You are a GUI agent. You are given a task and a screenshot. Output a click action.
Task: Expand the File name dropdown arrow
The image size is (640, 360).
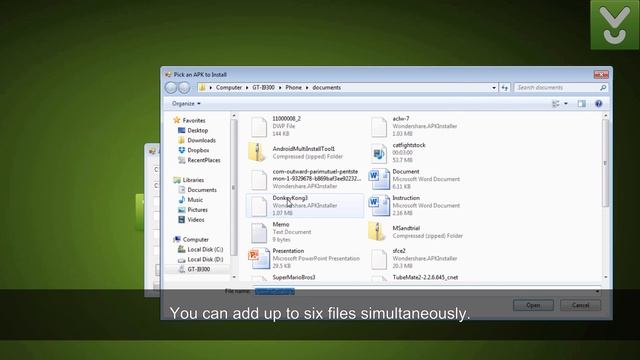pyautogui.click(x=598, y=291)
